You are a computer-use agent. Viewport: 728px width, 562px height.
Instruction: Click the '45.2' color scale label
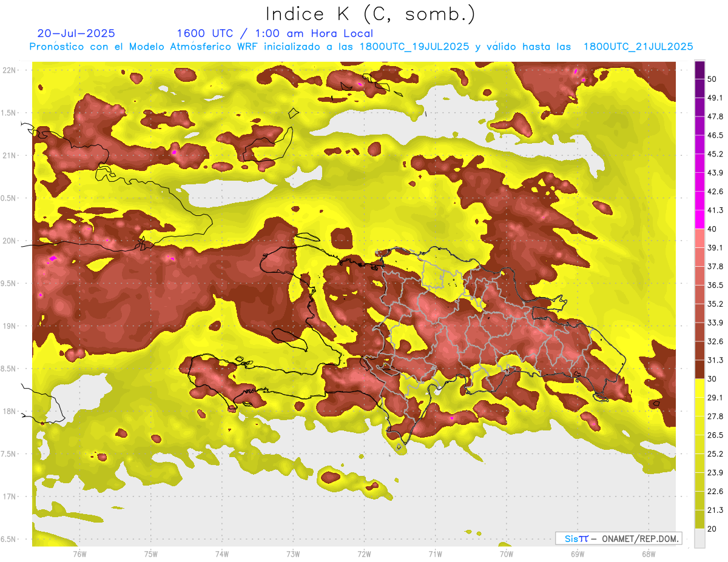click(x=715, y=154)
